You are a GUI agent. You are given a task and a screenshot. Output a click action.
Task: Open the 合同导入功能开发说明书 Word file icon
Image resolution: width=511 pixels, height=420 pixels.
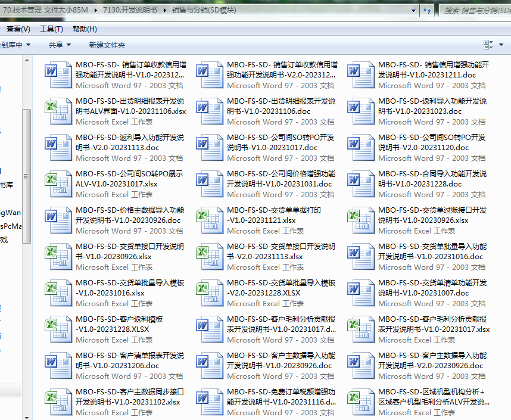tap(360, 184)
